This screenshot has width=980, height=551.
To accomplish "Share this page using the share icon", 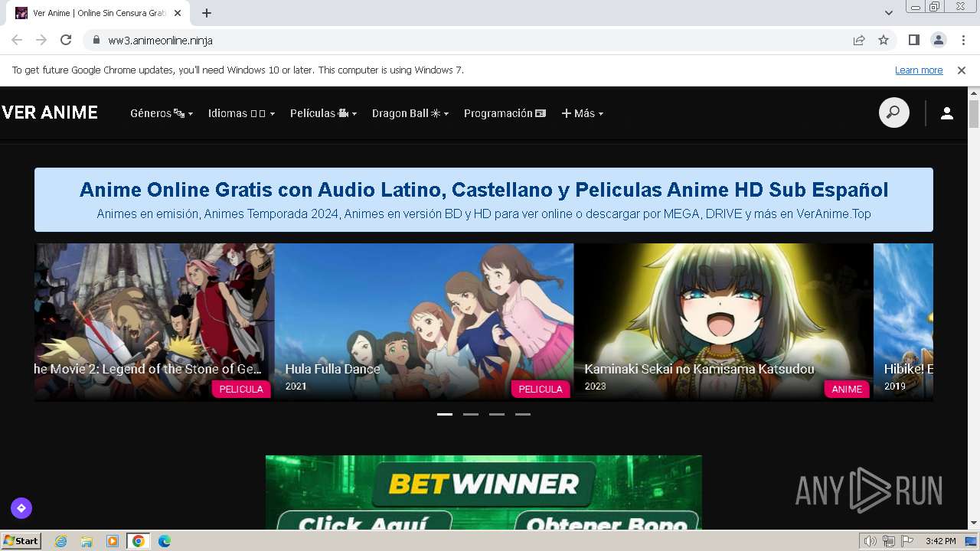I will pyautogui.click(x=859, y=40).
